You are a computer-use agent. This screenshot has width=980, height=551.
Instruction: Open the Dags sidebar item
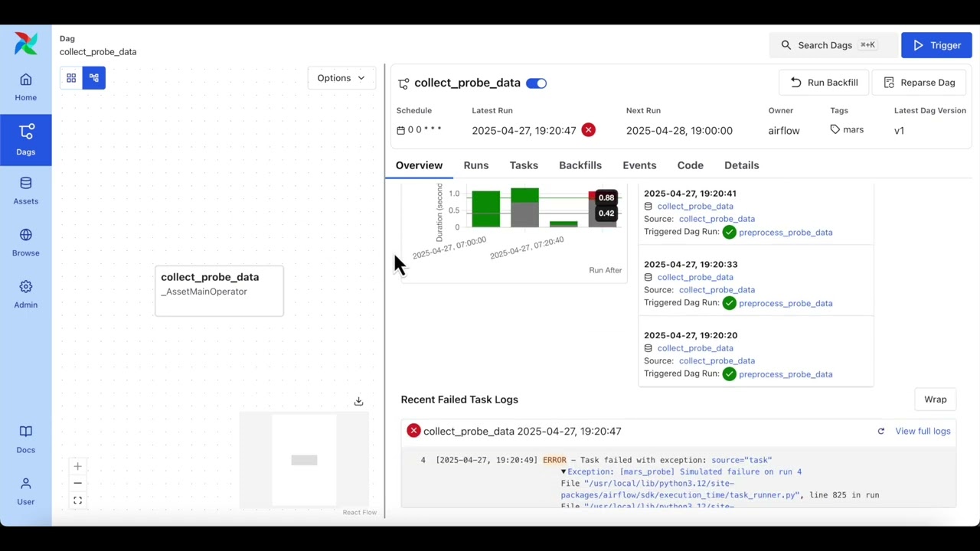tap(25, 140)
